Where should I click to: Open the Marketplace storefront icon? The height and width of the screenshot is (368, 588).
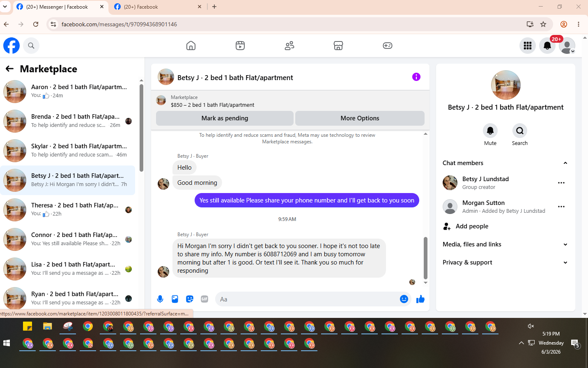[x=338, y=46]
